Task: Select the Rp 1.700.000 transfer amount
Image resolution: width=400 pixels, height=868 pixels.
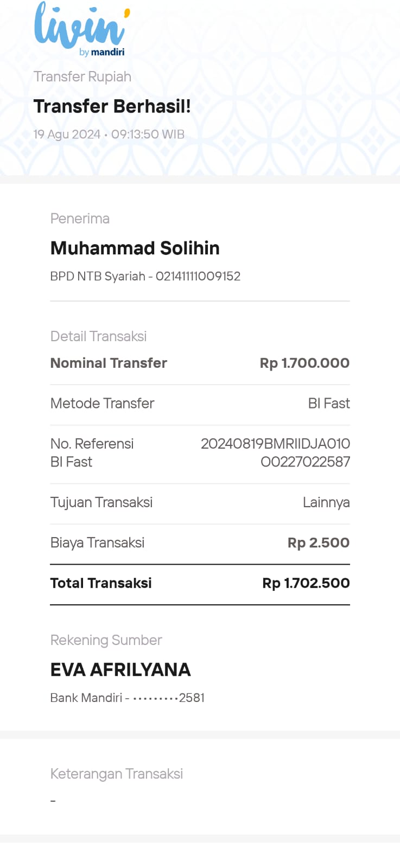Action: pos(304,363)
